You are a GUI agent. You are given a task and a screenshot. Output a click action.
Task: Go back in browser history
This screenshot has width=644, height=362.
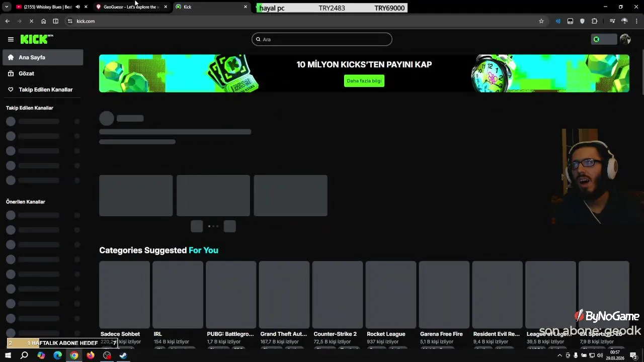tap(7, 21)
